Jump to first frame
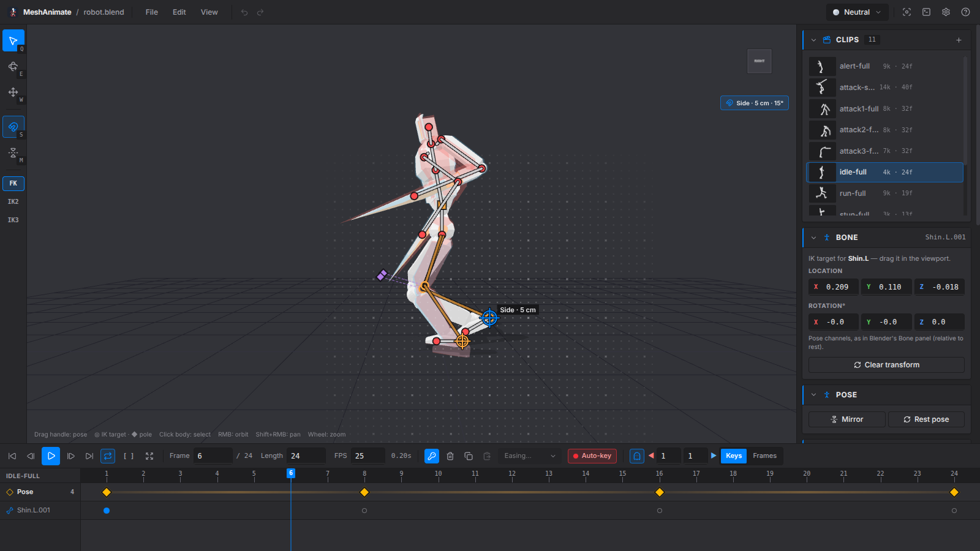Screen dimensions: 980x551 (12, 456)
